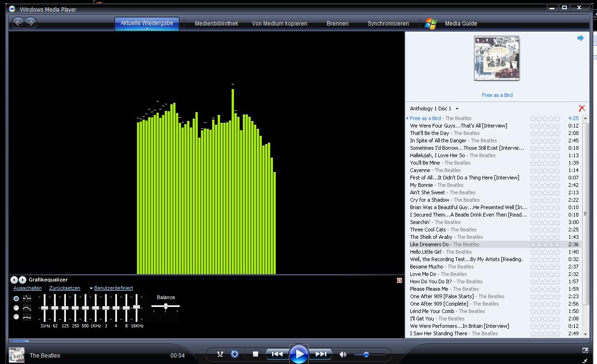Image resolution: width=597 pixels, height=364 pixels.
Task: Click the Windows logo beside Media Guide
Action: [431, 24]
